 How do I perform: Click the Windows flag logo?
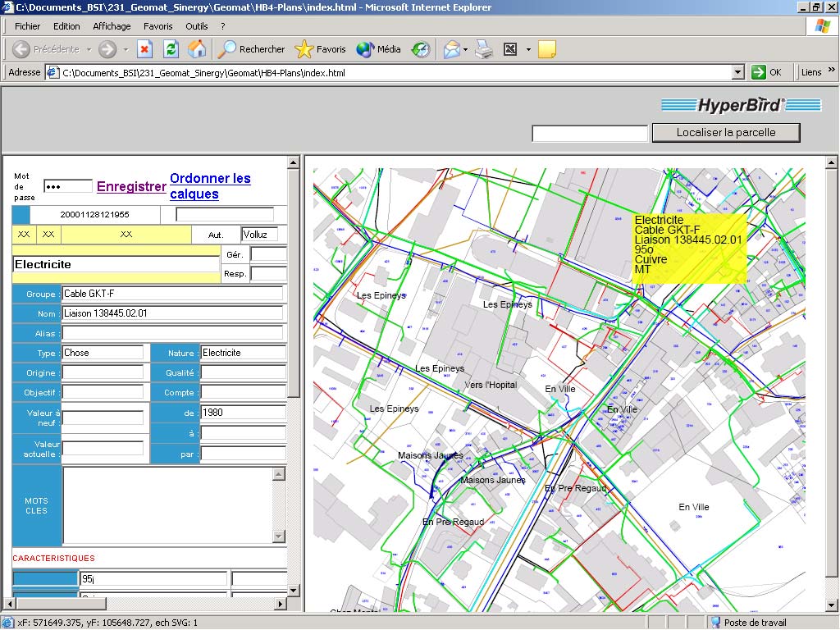click(822, 25)
